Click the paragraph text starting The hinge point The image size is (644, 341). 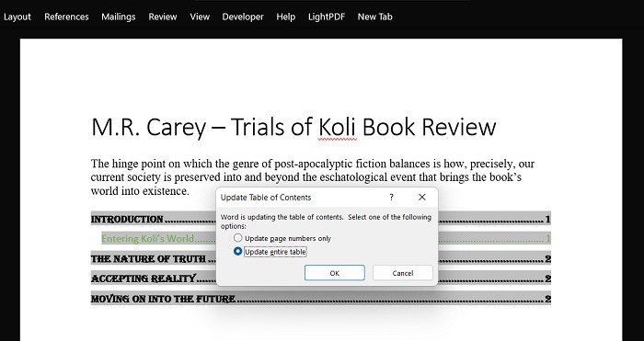coord(312,177)
